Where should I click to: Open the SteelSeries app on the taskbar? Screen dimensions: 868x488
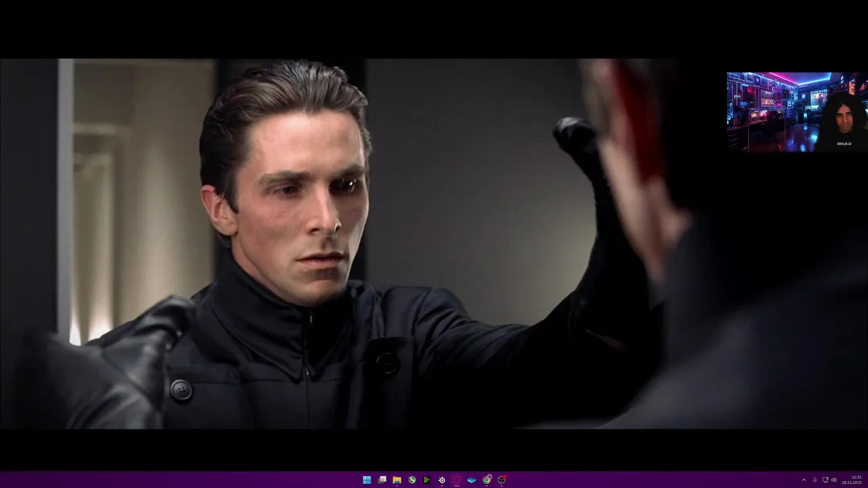coord(441,480)
